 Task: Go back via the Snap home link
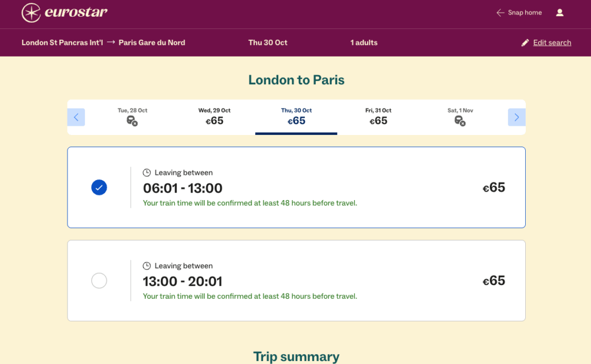pos(525,13)
